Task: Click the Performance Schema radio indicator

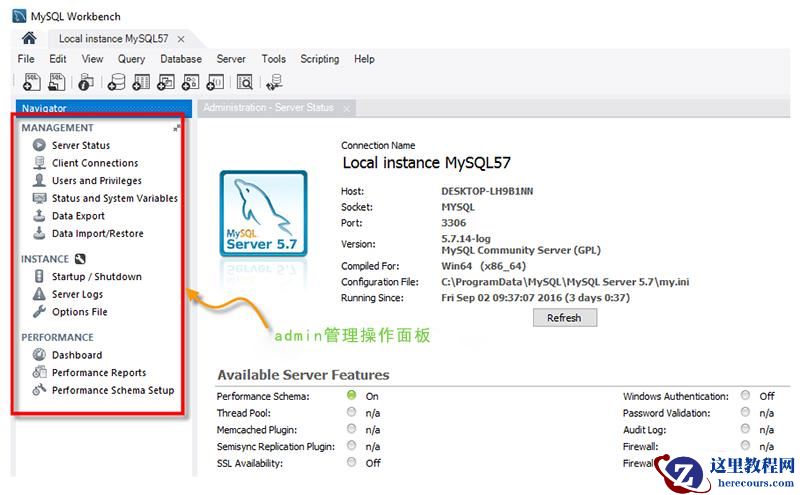Action: 352,396
